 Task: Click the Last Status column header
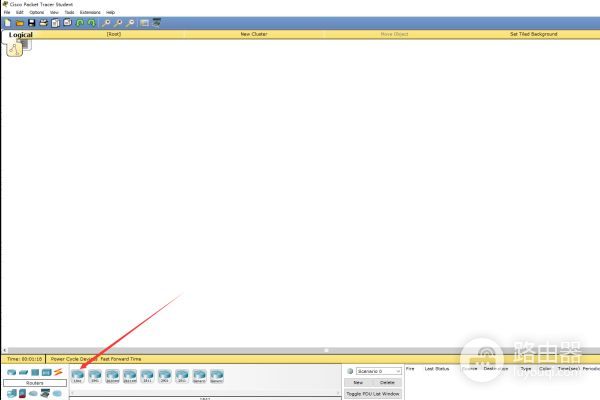[437, 369]
